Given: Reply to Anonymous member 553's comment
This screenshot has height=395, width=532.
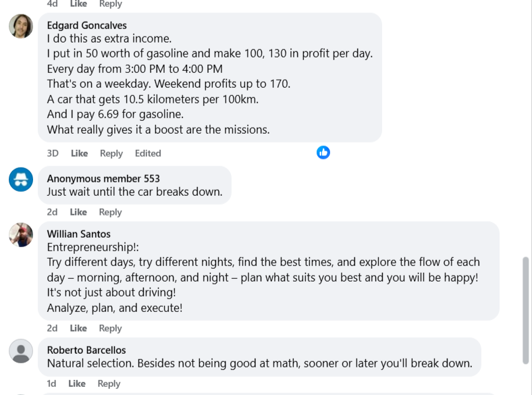Looking at the screenshot, I should point(110,212).
